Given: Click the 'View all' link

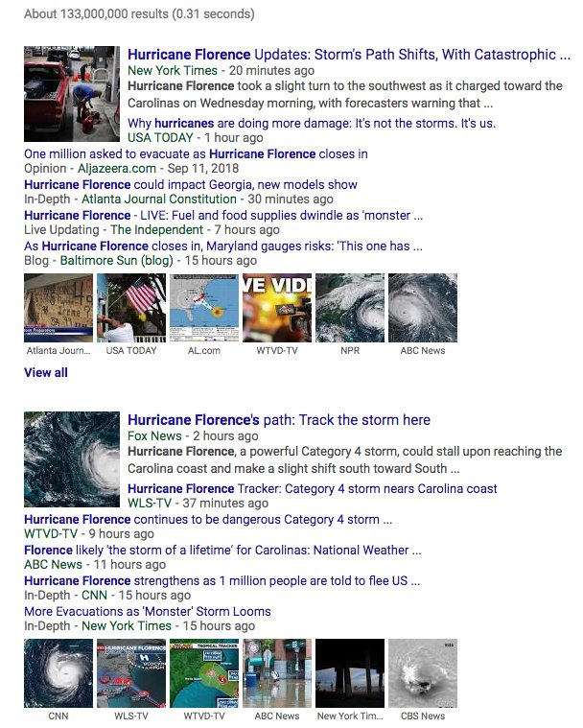Looking at the screenshot, I should point(46,372).
